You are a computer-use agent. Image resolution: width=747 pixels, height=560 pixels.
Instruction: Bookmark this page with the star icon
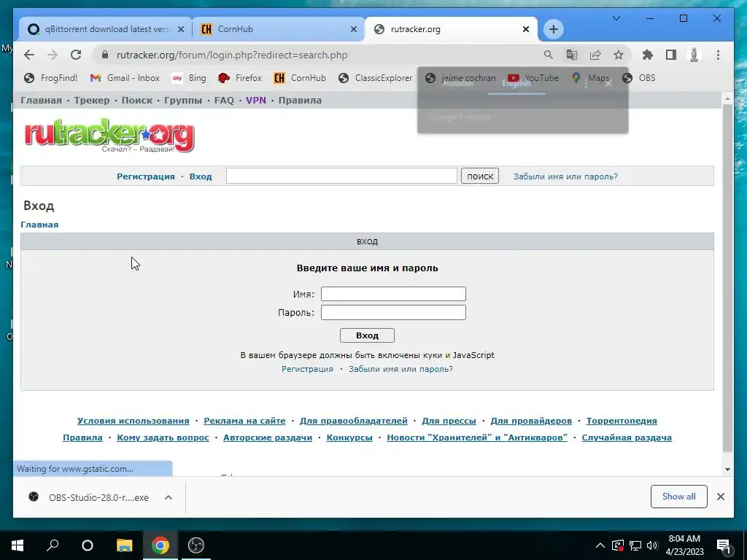pos(619,55)
